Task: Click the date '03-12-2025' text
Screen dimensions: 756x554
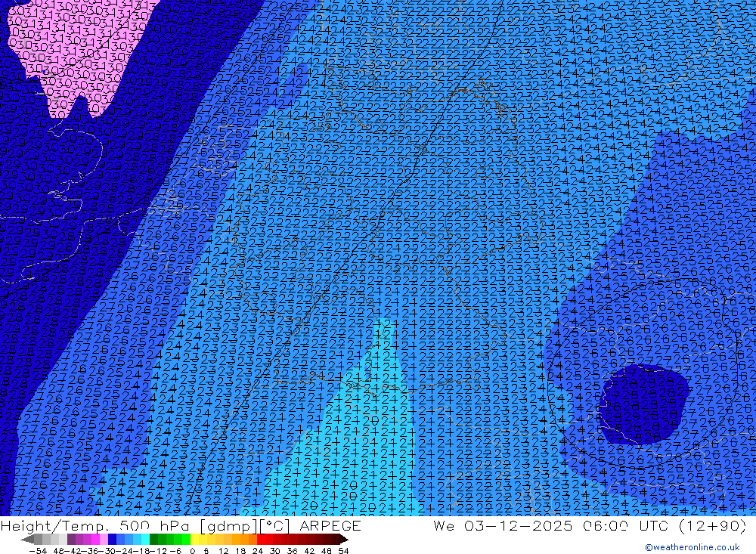Action: click(519, 525)
